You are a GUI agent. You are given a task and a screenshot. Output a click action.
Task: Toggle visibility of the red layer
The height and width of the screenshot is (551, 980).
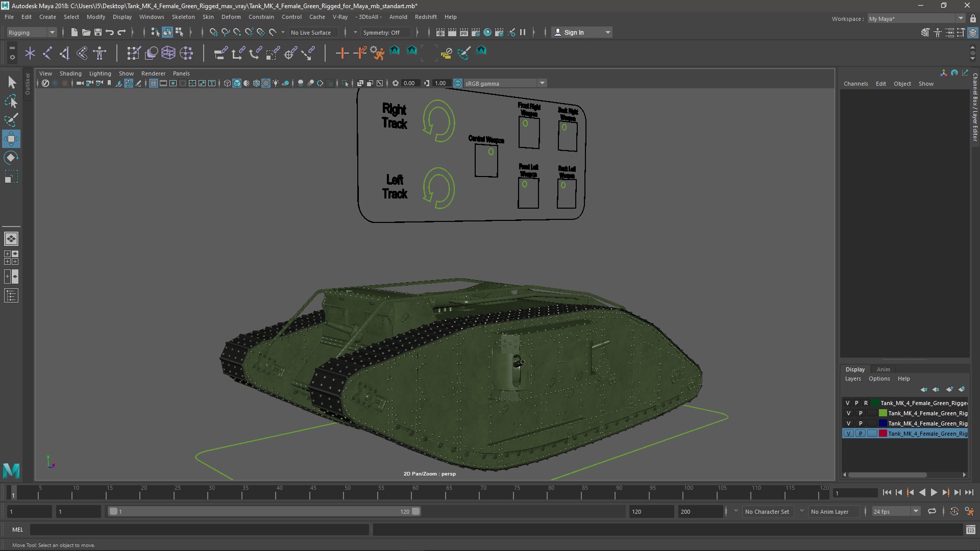(848, 434)
